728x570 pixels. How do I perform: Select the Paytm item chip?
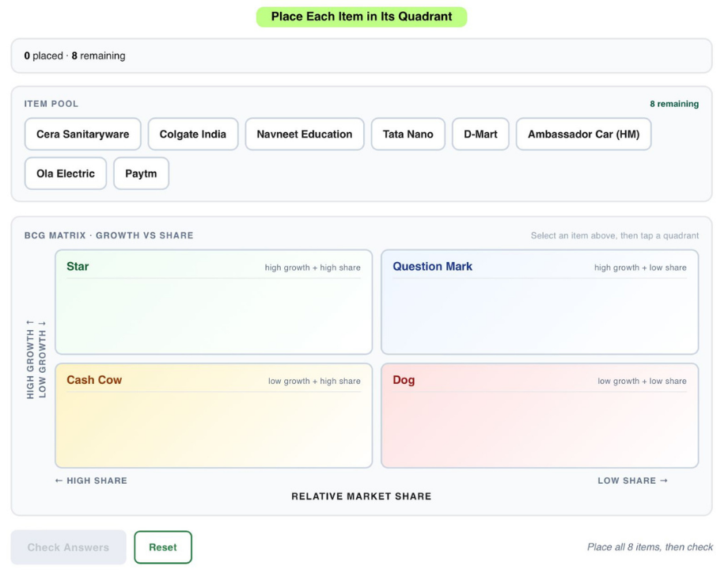141,173
